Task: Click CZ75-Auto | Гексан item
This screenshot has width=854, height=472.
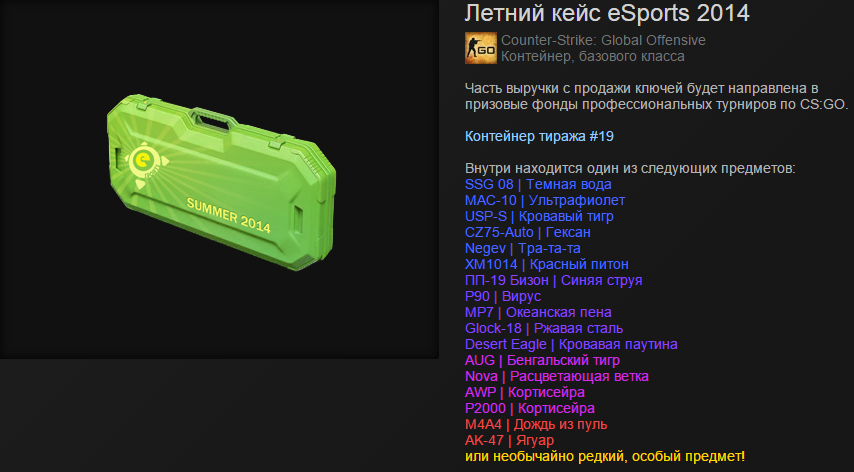Action: 527,232
